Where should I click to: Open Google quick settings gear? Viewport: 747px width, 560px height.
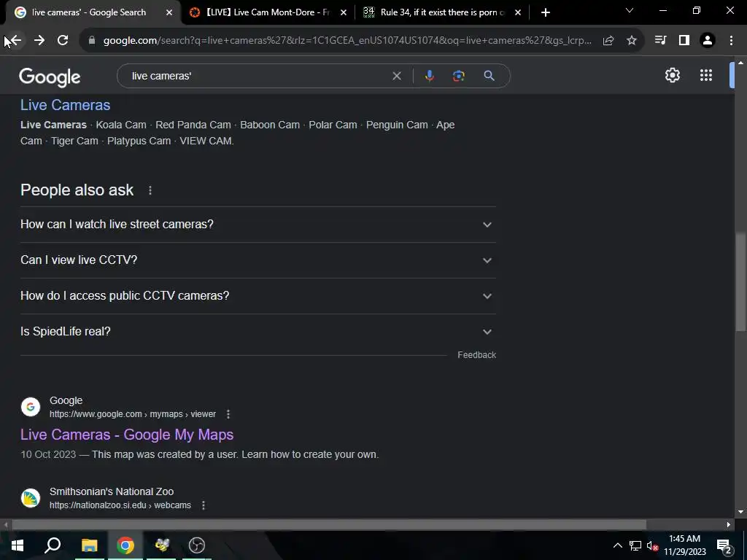pyautogui.click(x=672, y=75)
